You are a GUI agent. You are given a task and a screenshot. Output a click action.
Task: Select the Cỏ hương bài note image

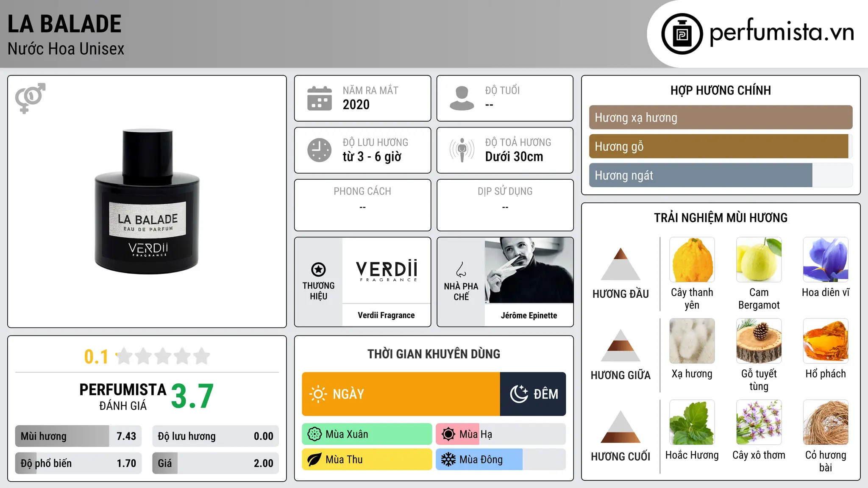coord(826,422)
